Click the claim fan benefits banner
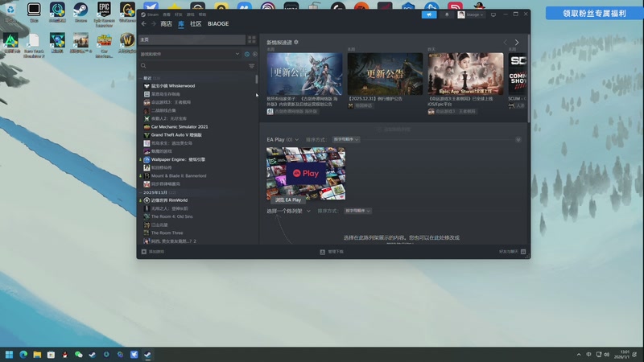The height and width of the screenshot is (362, 644). tap(594, 13)
